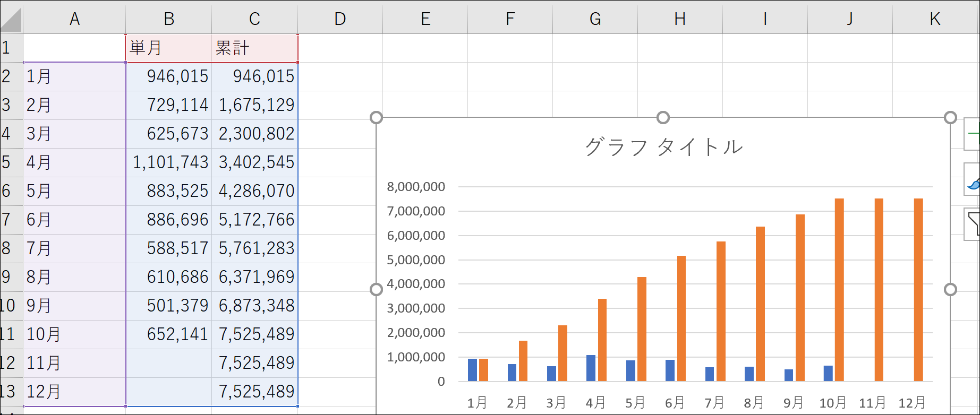Select the 8月 cell in column A
Screen dimensions: 980x415
point(74,277)
